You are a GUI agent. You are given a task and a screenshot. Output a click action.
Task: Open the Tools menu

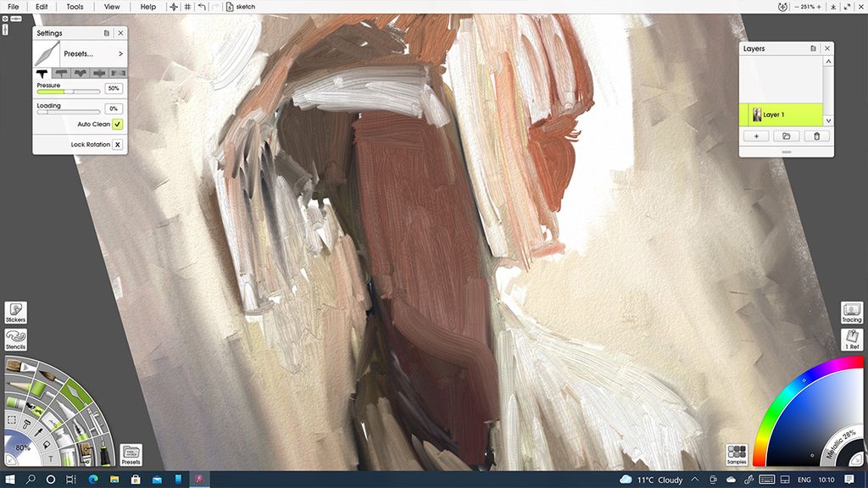click(73, 7)
